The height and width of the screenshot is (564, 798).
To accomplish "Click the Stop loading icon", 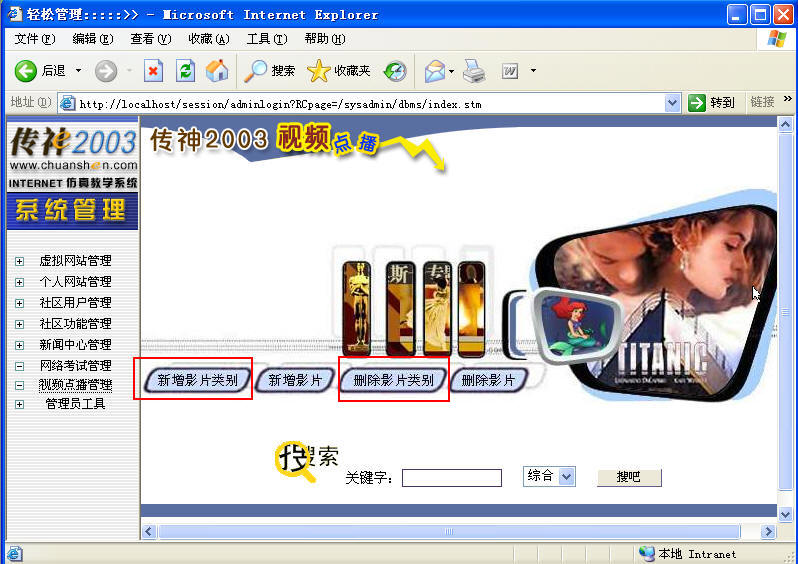I will point(153,71).
